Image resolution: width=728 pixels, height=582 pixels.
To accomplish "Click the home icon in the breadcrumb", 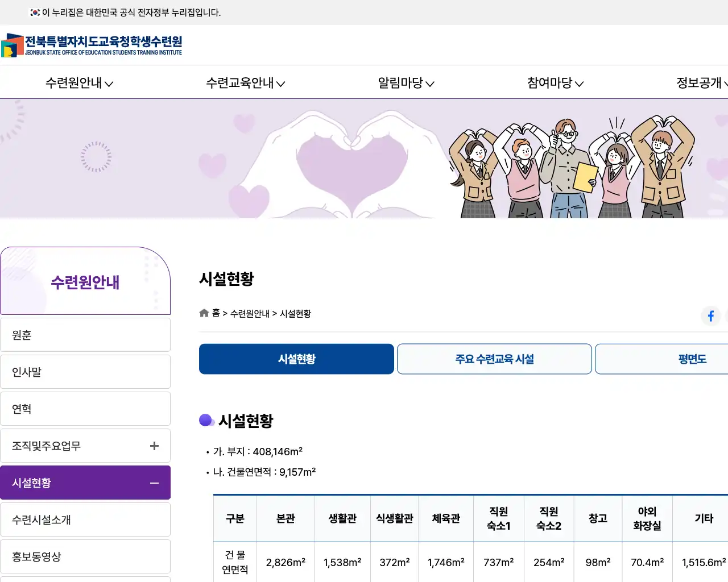I will click(204, 313).
